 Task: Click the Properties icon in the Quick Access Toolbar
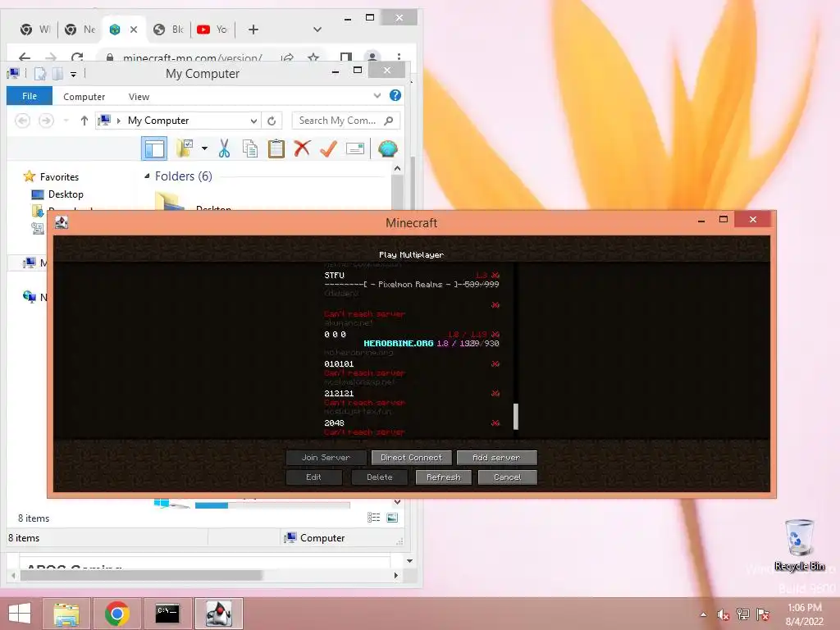pos(40,73)
